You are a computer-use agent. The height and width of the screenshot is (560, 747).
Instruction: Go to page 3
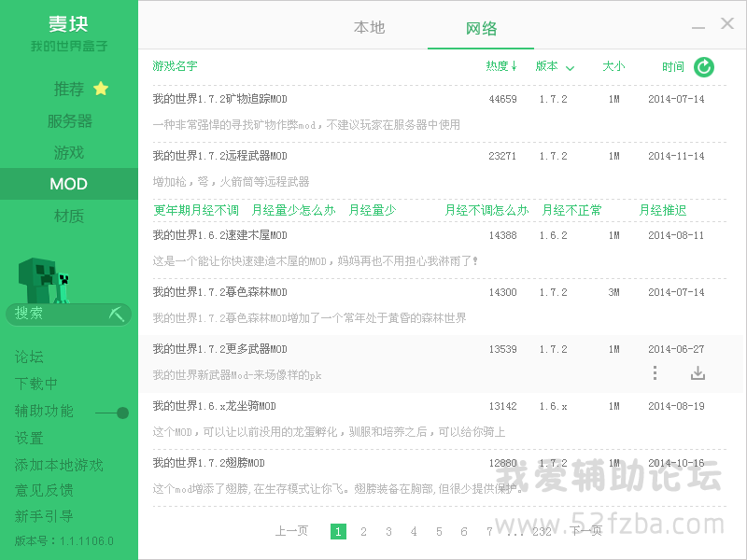pyautogui.click(x=388, y=531)
